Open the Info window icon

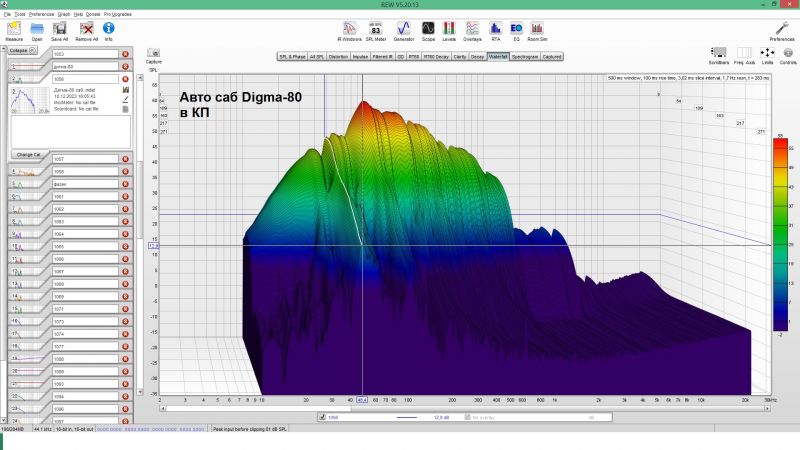(x=109, y=31)
